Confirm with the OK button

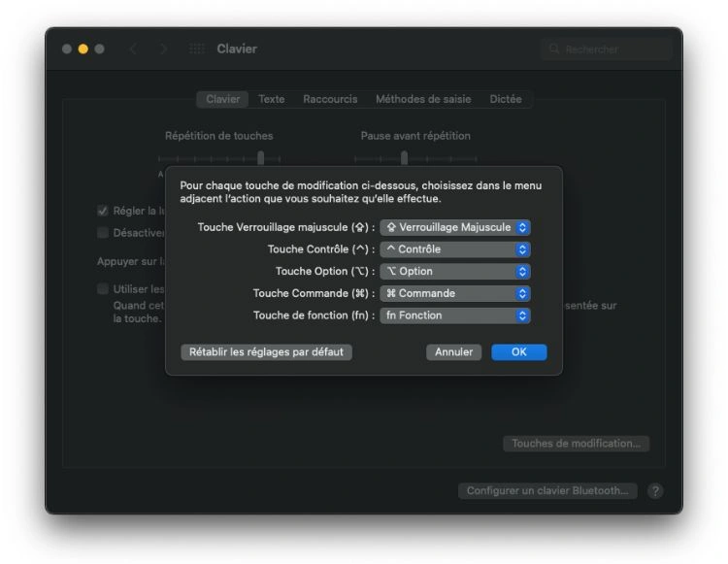(x=519, y=351)
